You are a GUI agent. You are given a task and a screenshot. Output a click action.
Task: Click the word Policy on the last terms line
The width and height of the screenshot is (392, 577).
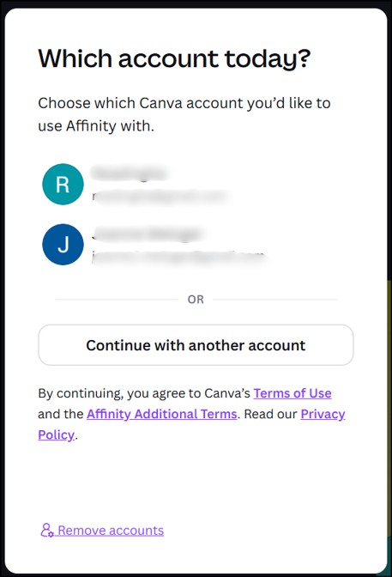(x=57, y=435)
